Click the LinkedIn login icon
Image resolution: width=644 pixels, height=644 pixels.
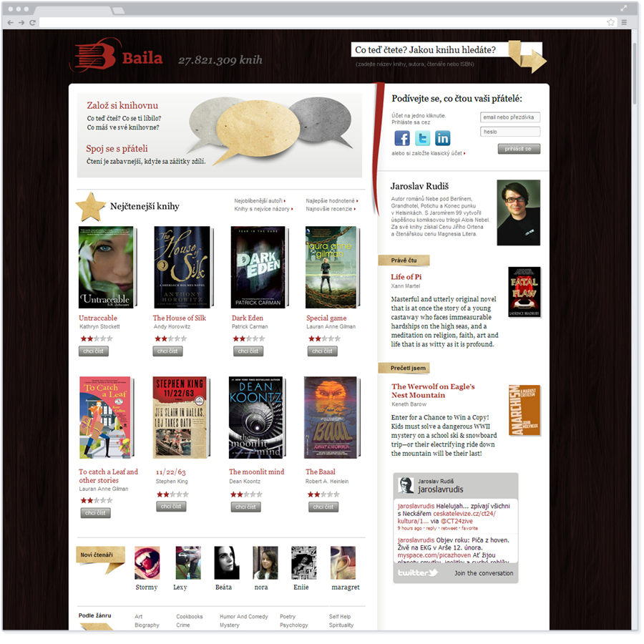tap(442, 138)
